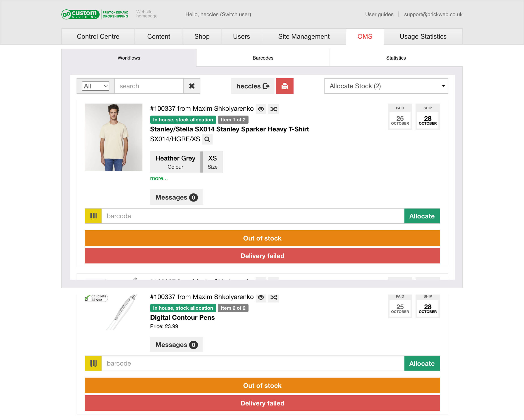Click the search input field

click(x=149, y=86)
